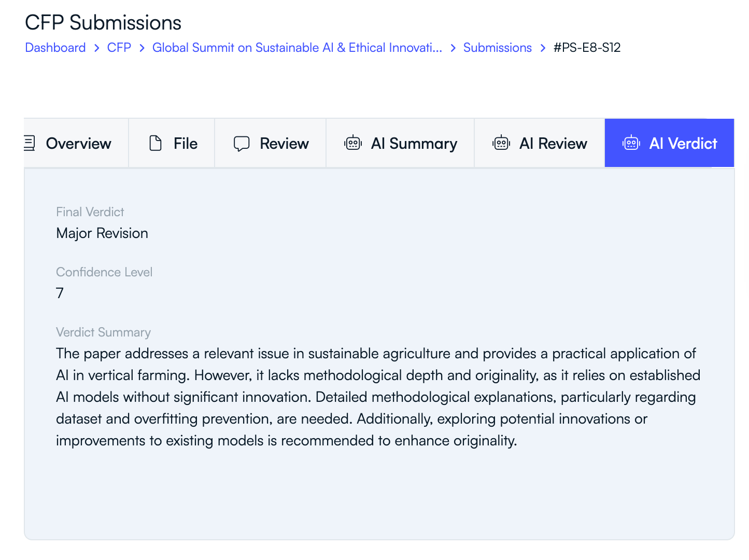Click the AI Review robot icon
This screenshot has width=749, height=560.
(501, 143)
